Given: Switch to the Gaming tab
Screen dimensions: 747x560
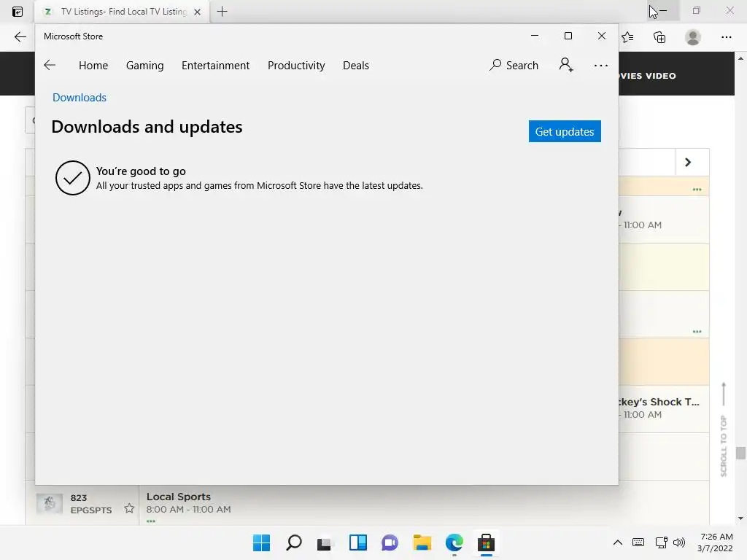Looking at the screenshot, I should (145, 65).
